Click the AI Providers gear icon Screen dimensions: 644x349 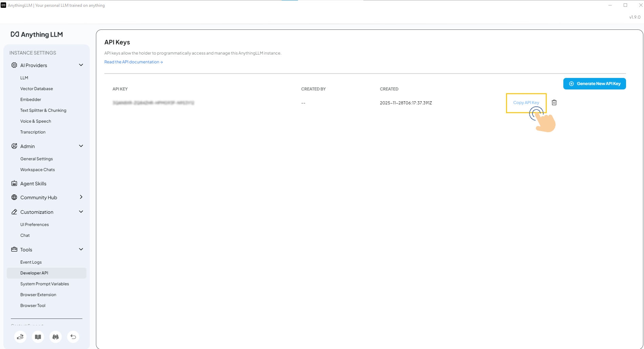tap(14, 65)
